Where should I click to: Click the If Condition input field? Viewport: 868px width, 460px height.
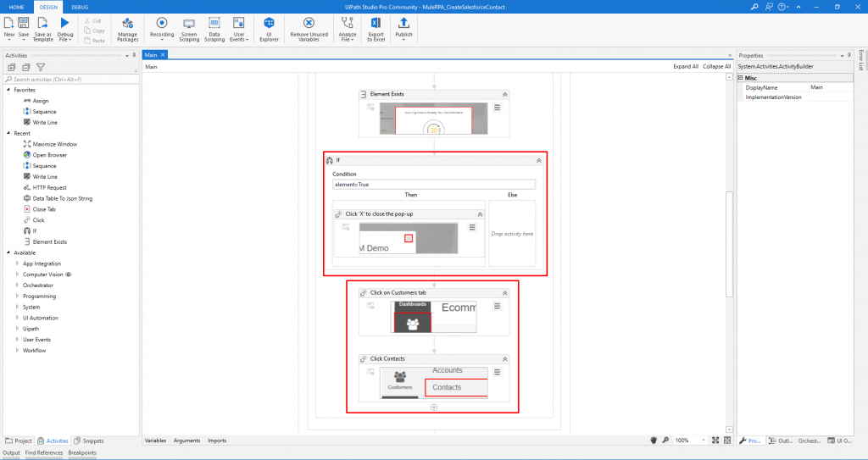[x=434, y=185]
